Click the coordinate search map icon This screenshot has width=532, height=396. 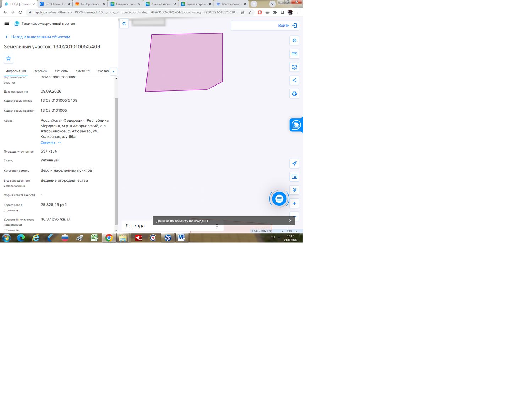[294, 190]
